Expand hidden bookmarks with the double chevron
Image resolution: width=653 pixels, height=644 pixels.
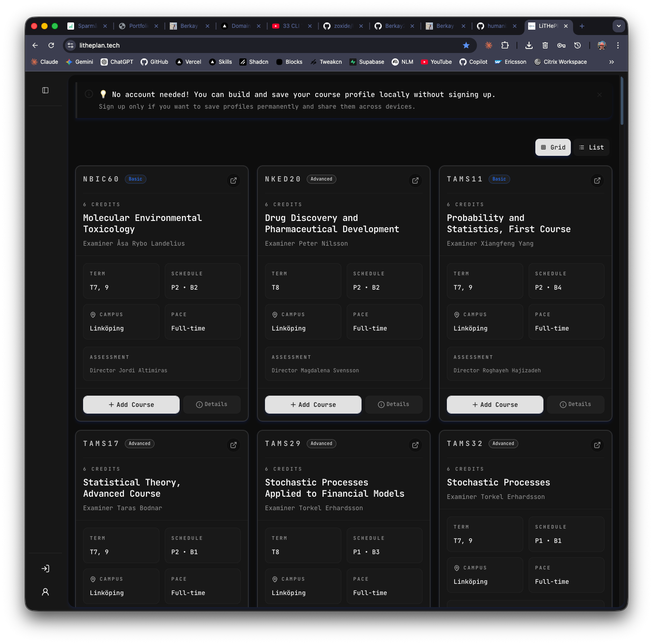click(611, 62)
